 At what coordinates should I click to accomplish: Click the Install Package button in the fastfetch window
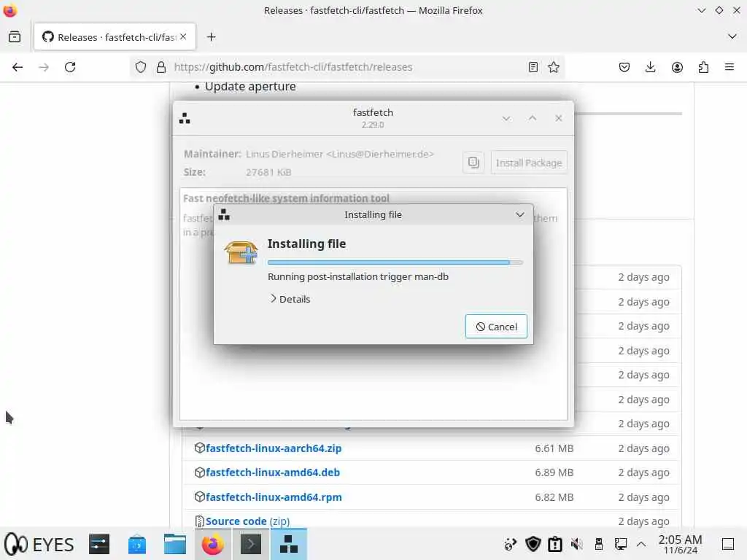coord(528,163)
